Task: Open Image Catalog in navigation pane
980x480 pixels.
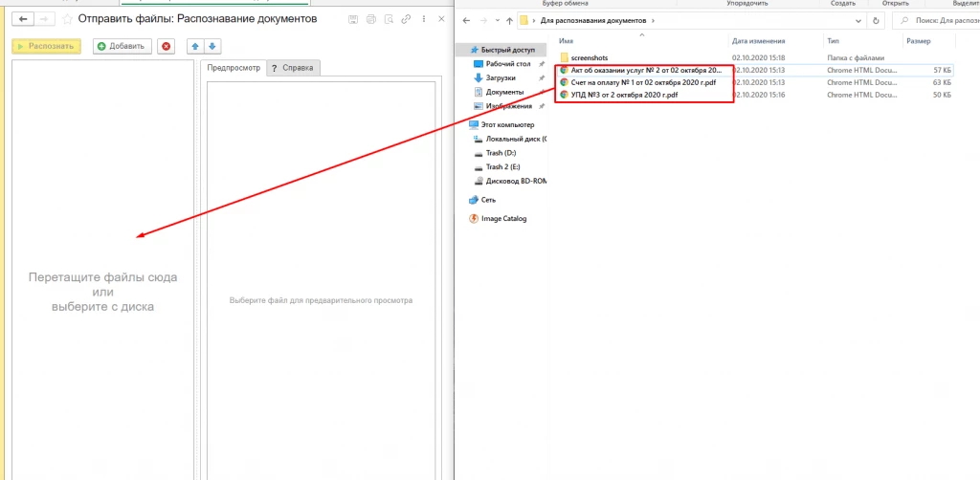Action: (503, 218)
